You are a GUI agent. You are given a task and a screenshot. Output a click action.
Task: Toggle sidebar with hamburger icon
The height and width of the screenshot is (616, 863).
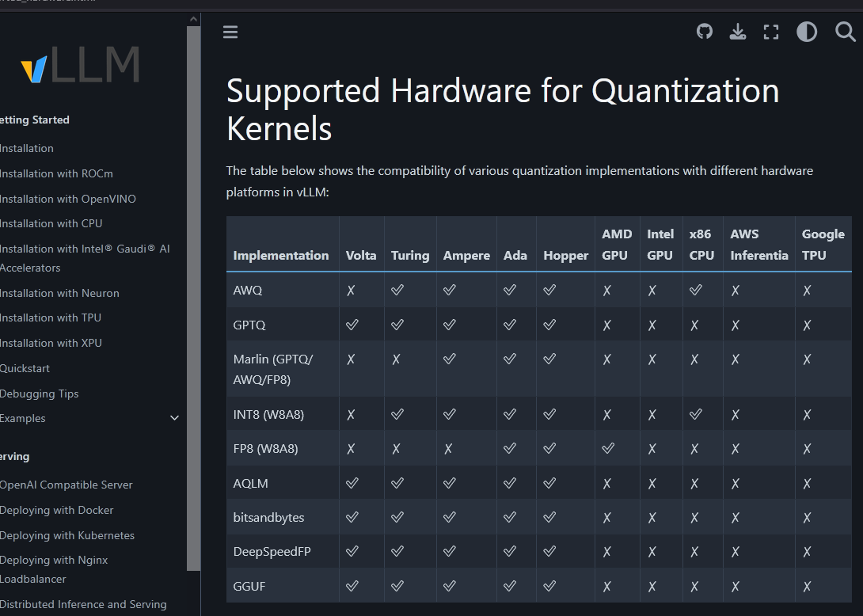click(x=230, y=32)
